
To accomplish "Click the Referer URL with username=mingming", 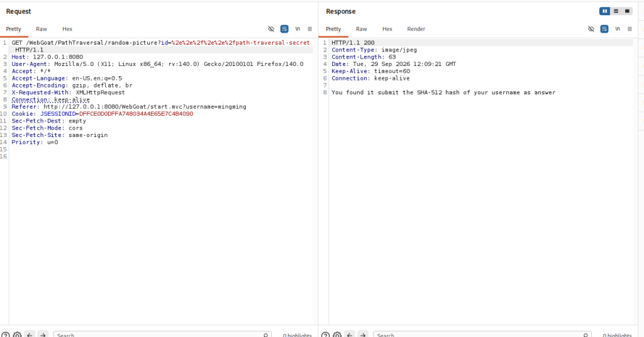I will coord(145,107).
